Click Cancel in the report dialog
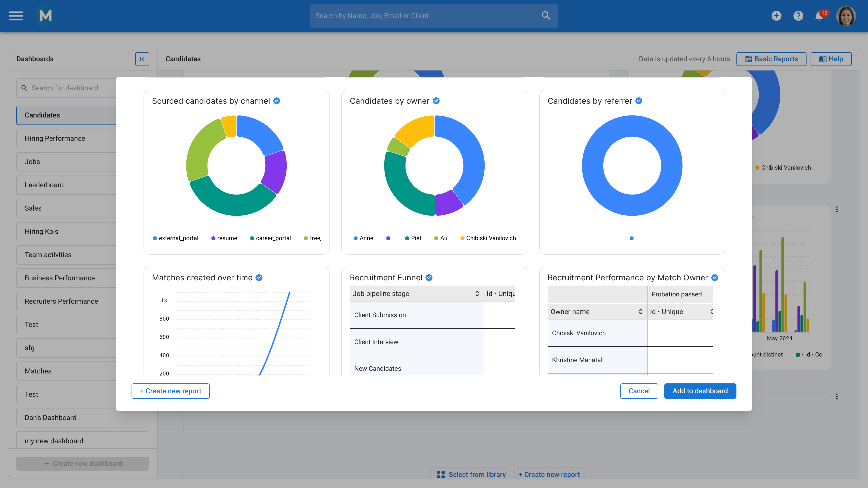The image size is (868, 488). [639, 391]
